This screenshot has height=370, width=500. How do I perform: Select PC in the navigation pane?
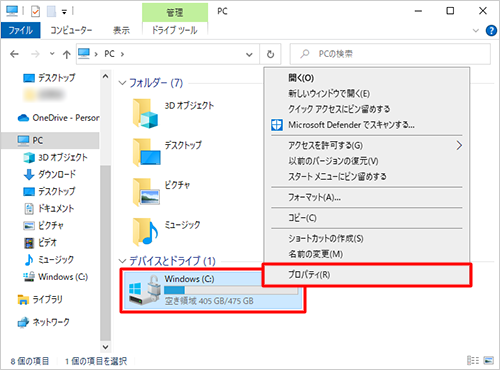point(50,140)
